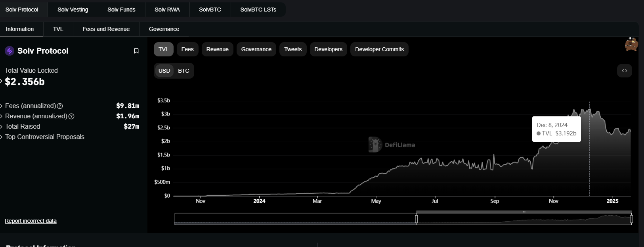Switch to Fees and Revenue tab
The image size is (644, 247).
[106, 29]
